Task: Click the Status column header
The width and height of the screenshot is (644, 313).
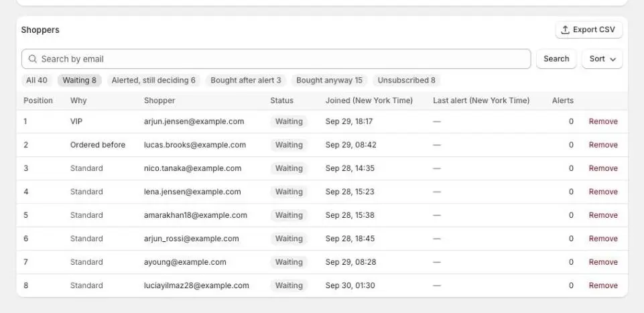Action: (281, 101)
